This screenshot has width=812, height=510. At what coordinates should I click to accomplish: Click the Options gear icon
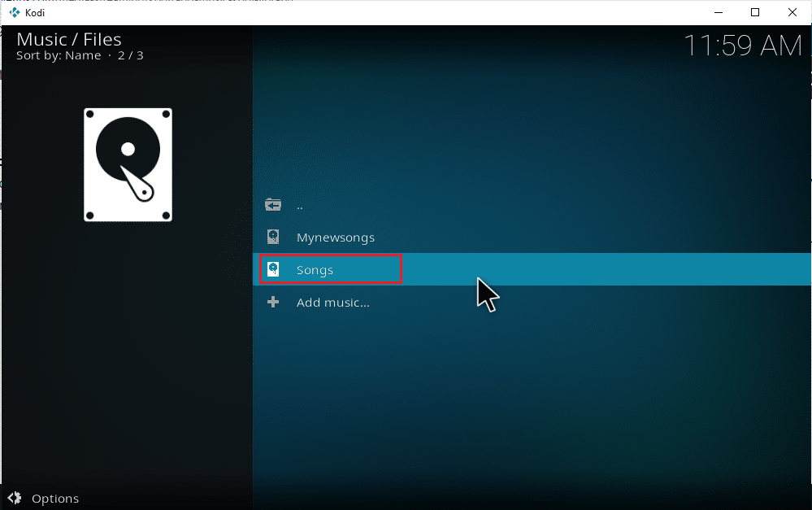(x=15, y=498)
